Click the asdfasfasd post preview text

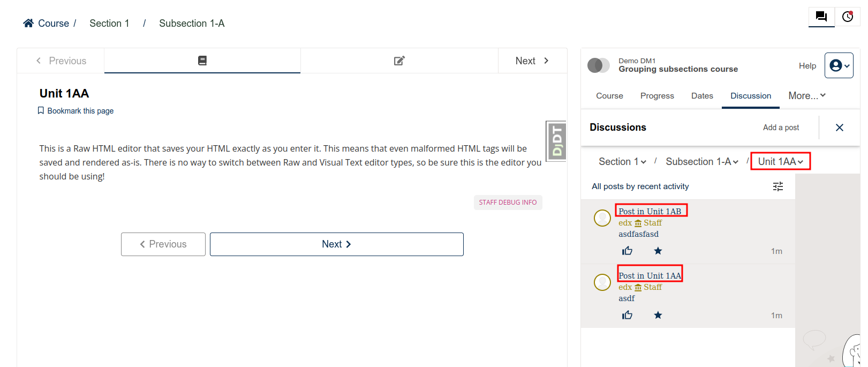(638, 234)
